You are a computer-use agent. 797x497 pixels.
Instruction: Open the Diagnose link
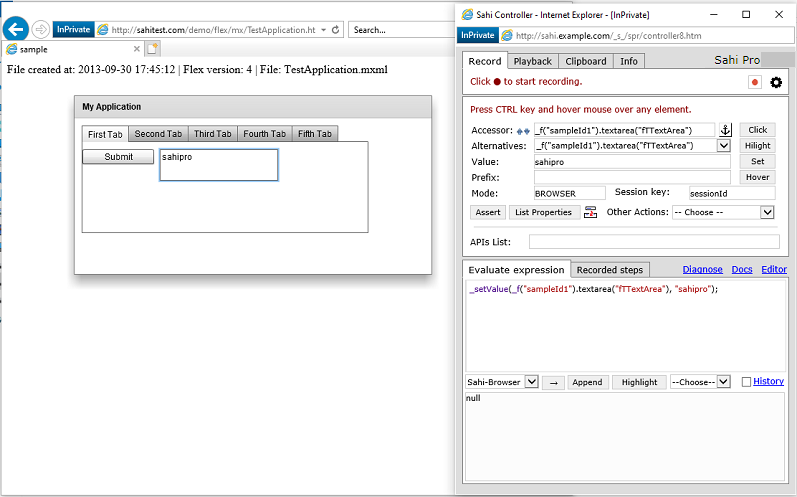coord(702,270)
